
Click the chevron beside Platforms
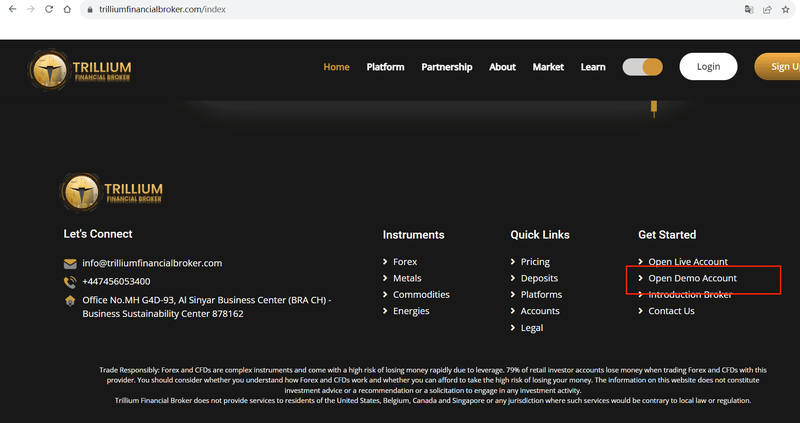click(x=513, y=294)
